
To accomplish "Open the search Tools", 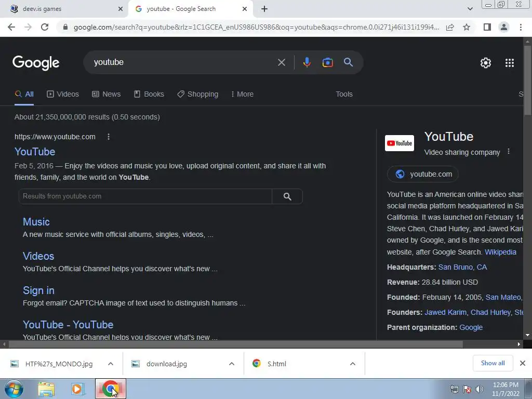I will (x=344, y=95).
